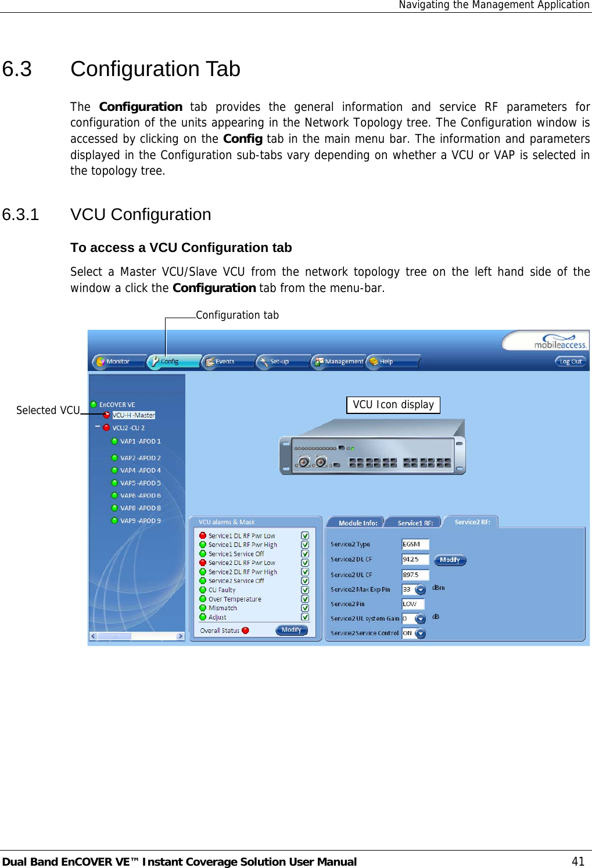Click Over Temperature green indicator
The height and width of the screenshot is (868, 592).
pyautogui.click(x=203, y=599)
